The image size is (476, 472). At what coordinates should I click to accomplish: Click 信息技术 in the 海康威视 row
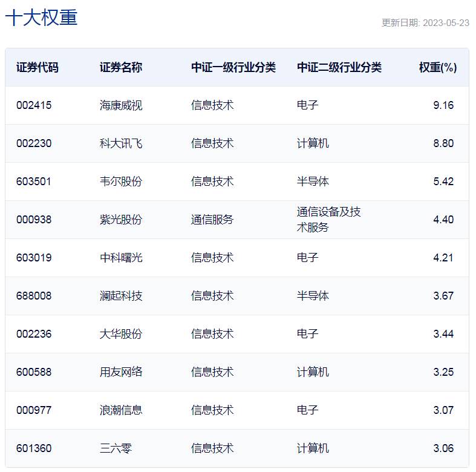coord(212,105)
